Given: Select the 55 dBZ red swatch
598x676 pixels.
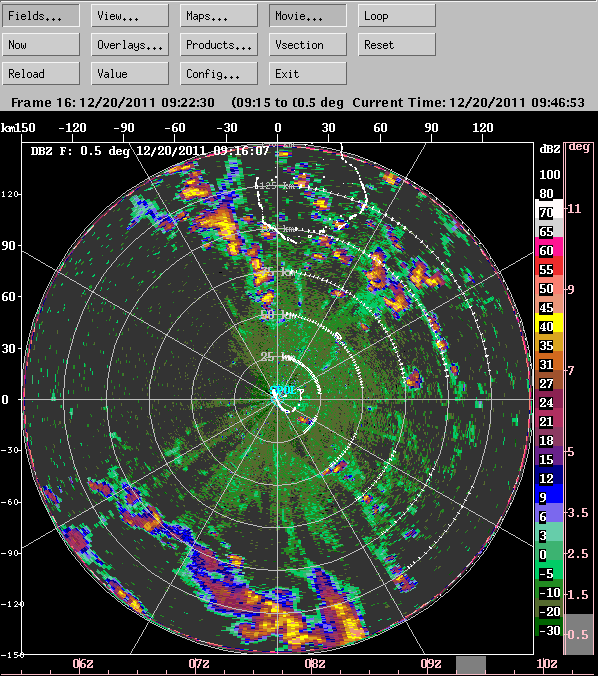Looking at the screenshot, I should (x=549, y=266).
